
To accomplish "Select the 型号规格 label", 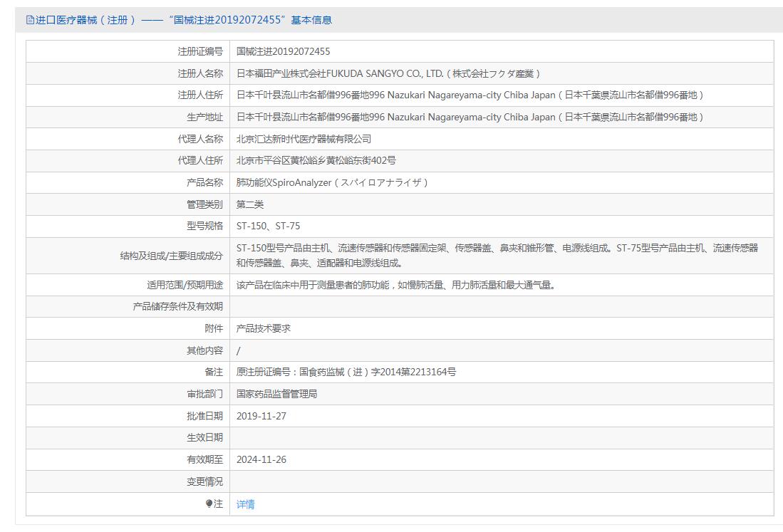I will [204, 226].
